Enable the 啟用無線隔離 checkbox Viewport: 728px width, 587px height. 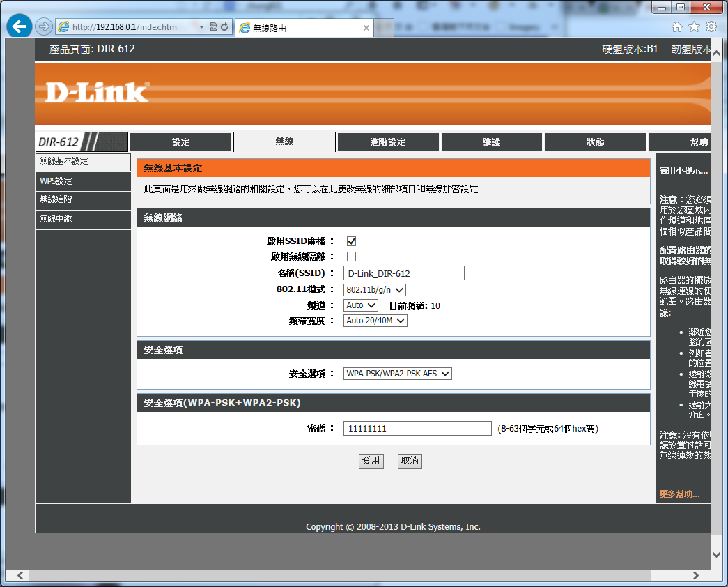point(351,257)
